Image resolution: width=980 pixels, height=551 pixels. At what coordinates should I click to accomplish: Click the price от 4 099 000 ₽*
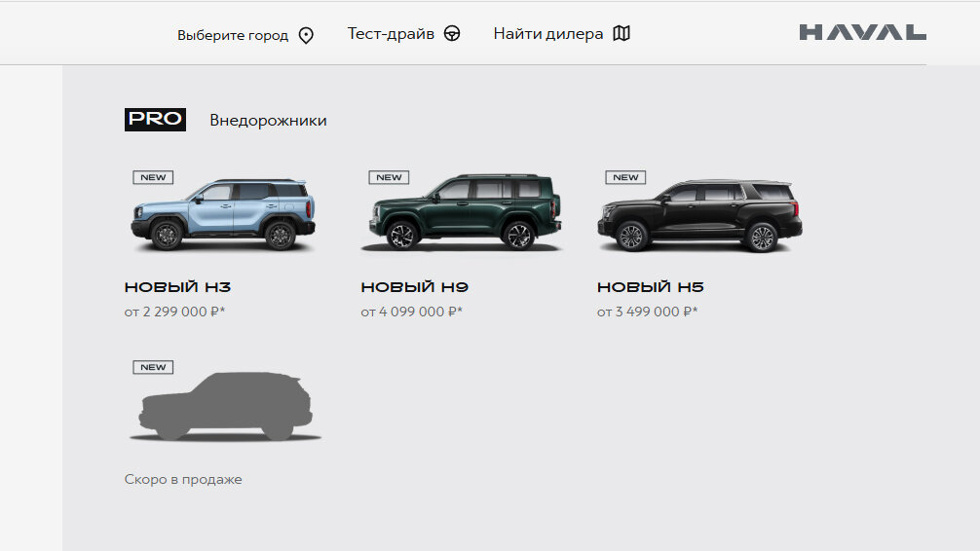pyautogui.click(x=411, y=312)
